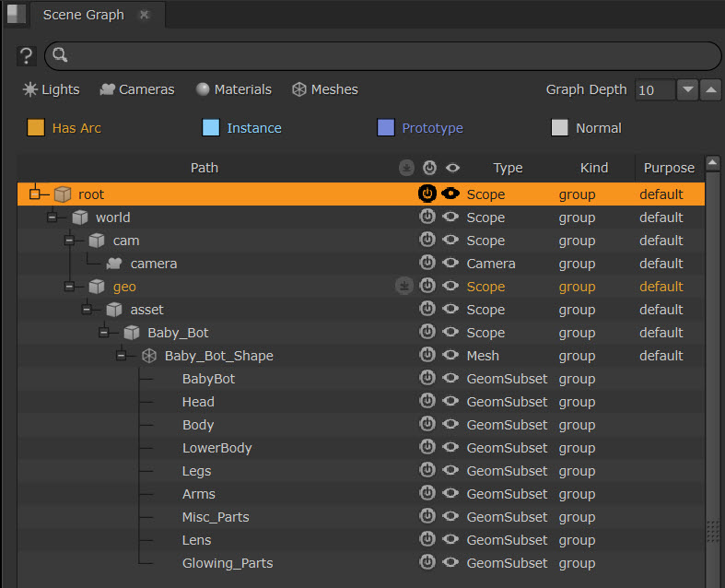Click the orange Has Arc color swatch
Viewport: 725px width, 588px height.
tap(36, 128)
